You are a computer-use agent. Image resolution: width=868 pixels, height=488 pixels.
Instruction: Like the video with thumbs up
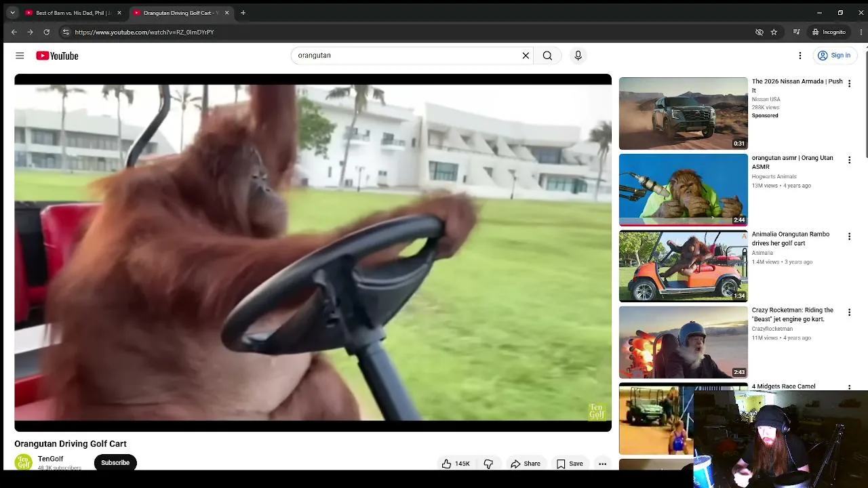456,464
